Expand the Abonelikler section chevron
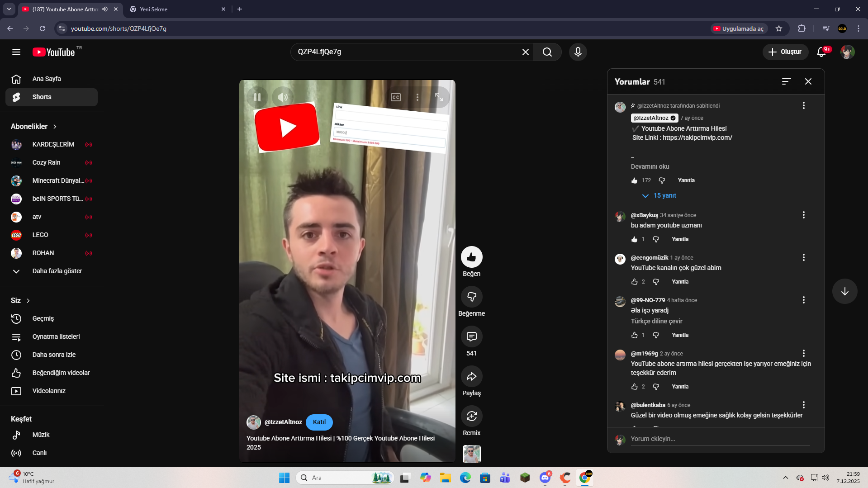 pyautogui.click(x=55, y=127)
